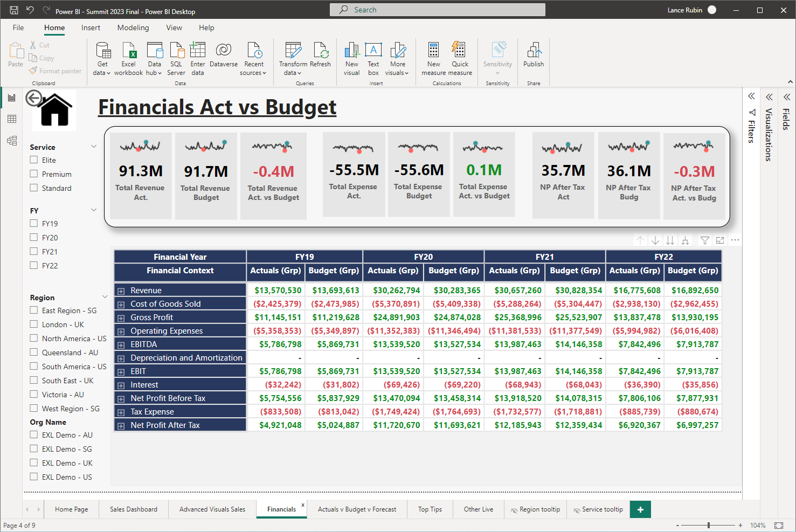Fit report page to window
The width and height of the screenshot is (796, 532).
pos(779,525)
